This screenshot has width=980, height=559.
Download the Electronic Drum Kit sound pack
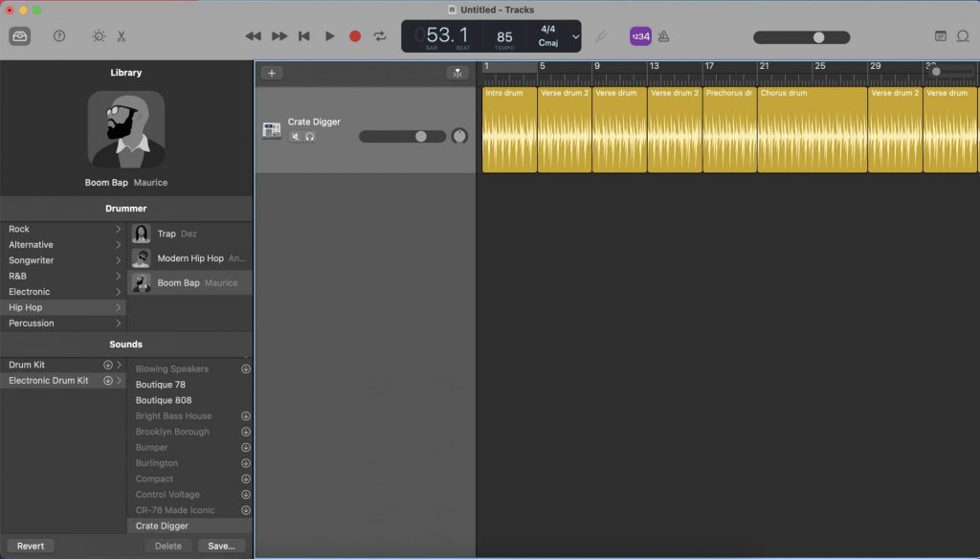107,380
